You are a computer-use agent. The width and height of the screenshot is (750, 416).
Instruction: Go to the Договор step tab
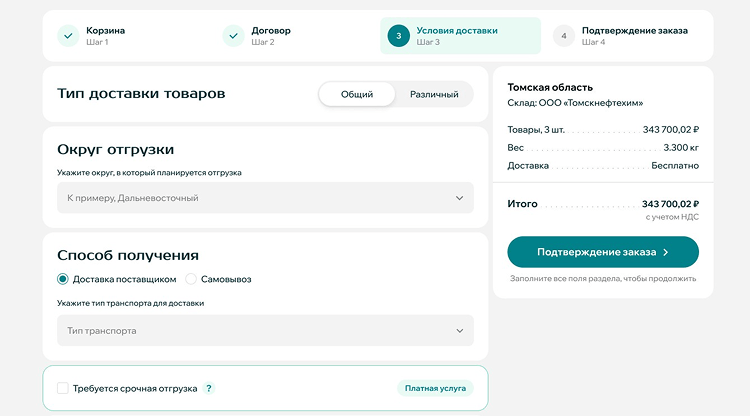pos(270,36)
